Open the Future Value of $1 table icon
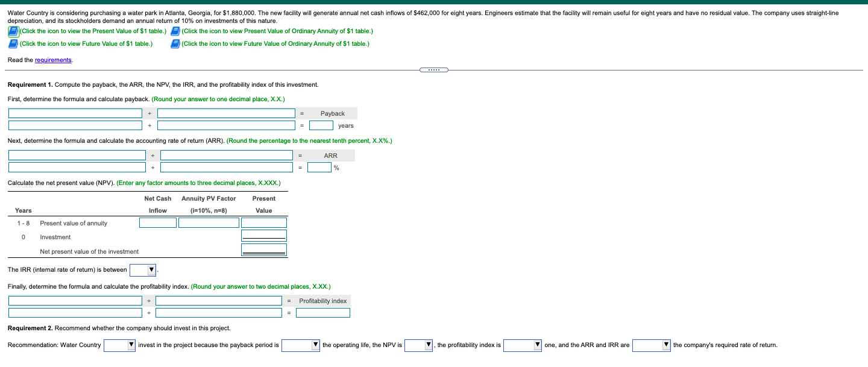 click(x=13, y=43)
